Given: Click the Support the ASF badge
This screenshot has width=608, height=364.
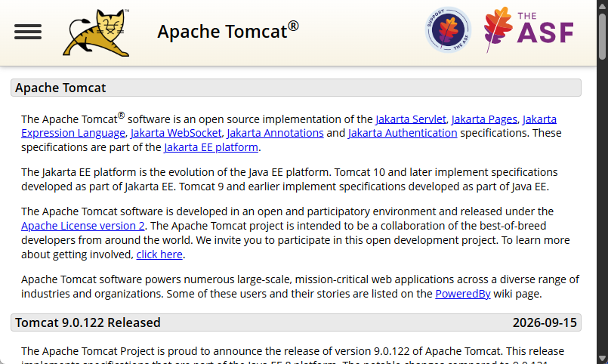Looking at the screenshot, I should pyautogui.click(x=448, y=30).
